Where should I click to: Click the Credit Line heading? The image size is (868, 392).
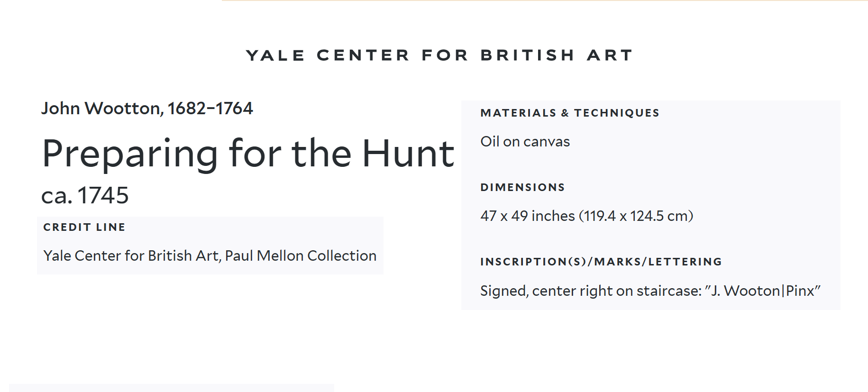(84, 228)
